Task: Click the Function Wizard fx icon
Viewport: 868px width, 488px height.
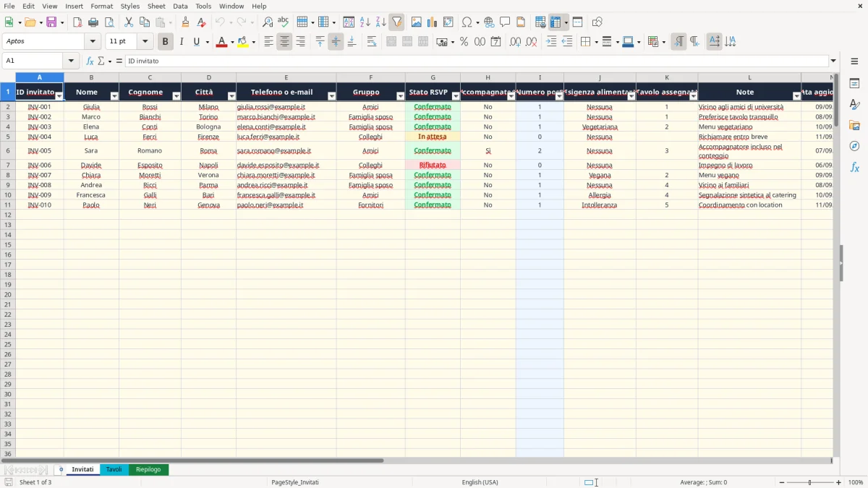Action: point(90,61)
